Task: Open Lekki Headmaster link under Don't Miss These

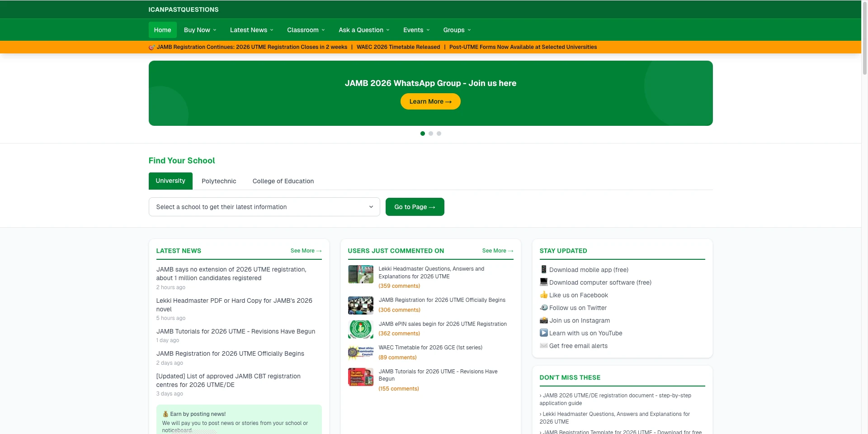Action: click(615, 418)
